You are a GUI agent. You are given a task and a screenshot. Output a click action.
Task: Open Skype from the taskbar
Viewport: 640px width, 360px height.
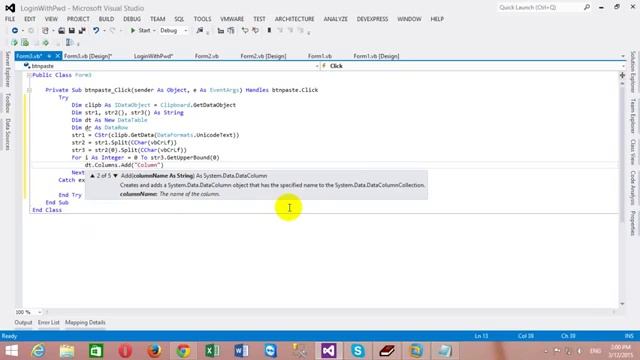point(358,351)
